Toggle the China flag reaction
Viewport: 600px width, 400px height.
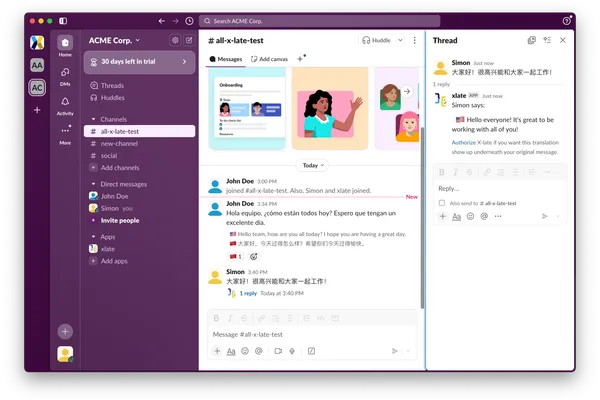click(x=236, y=256)
